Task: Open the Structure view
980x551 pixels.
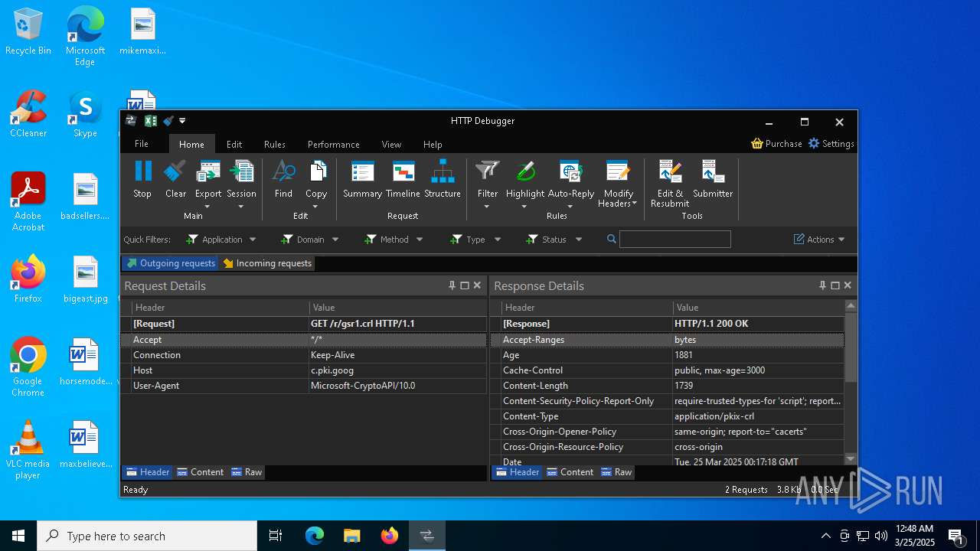Action: [443, 180]
